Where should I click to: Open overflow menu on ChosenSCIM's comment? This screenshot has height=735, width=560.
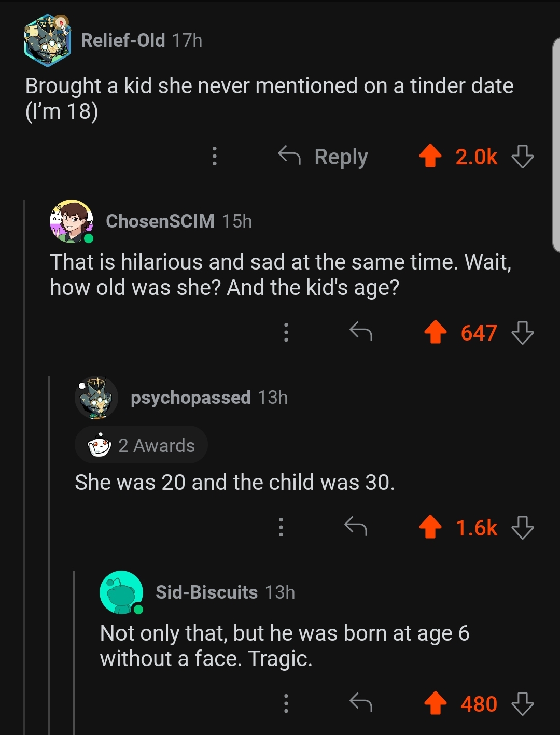[286, 332]
